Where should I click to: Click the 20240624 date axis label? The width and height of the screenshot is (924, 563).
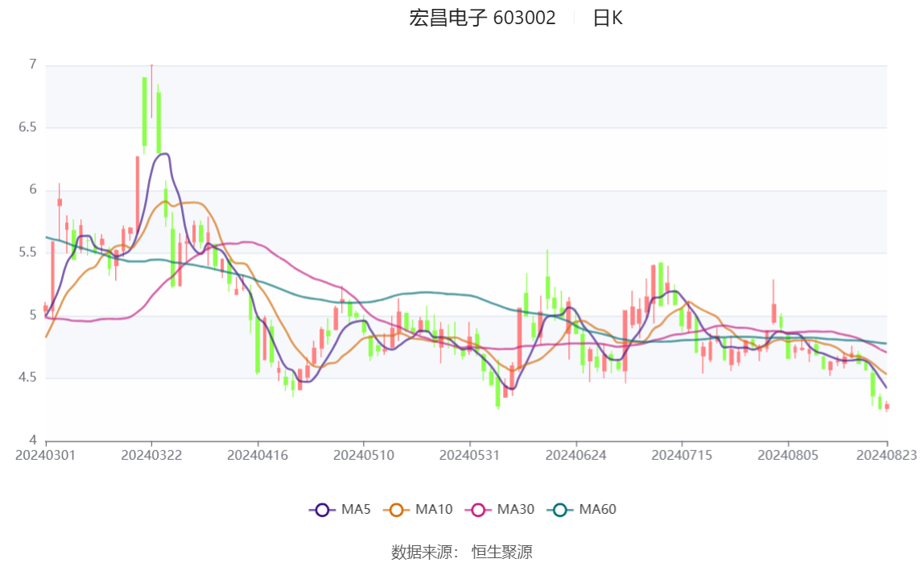(x=575, y=455)
